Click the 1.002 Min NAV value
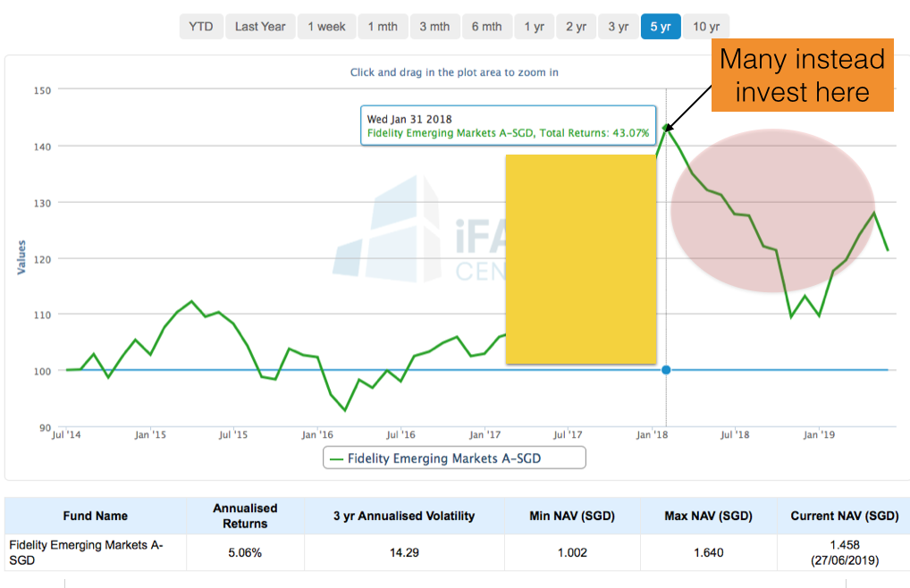The height and width of the screenshot is (588, 910). [572, 553]
